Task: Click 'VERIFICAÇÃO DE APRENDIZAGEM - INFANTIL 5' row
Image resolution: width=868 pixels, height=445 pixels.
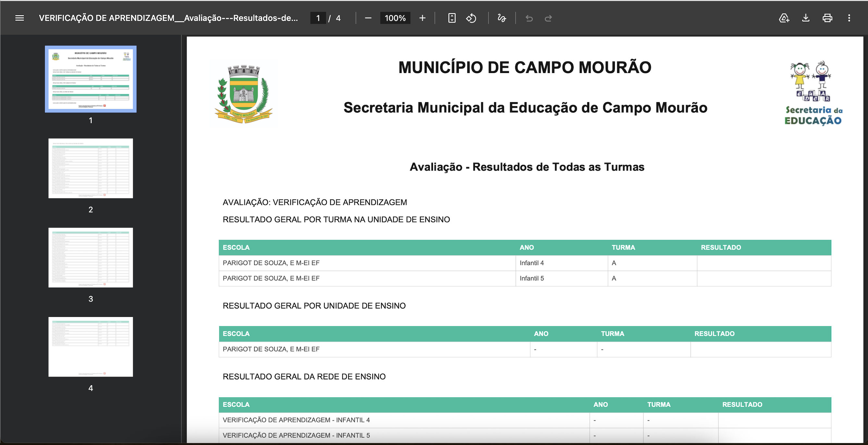Action: [x=525, y=436]
